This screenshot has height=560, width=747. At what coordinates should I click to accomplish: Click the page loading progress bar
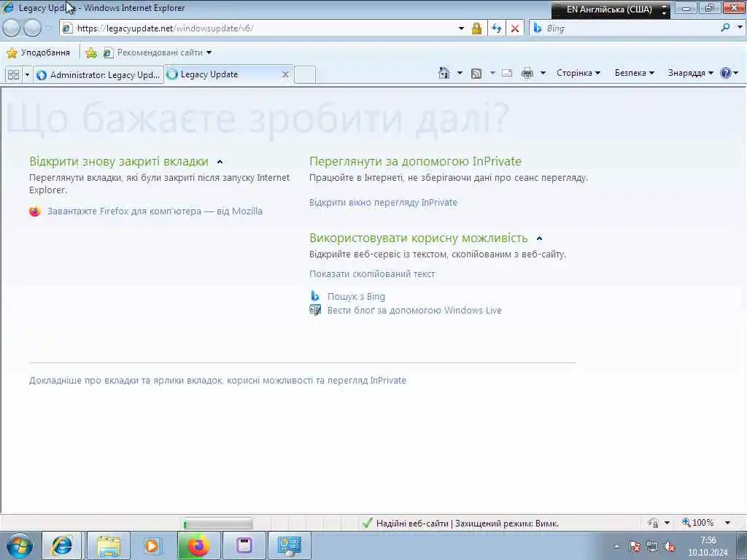coord(217,524)
